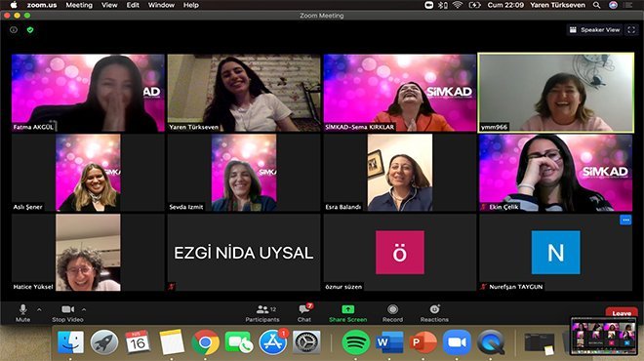Launch Google Chrome from Dock
The image size is (644, 361).
(x=205, y=341)
